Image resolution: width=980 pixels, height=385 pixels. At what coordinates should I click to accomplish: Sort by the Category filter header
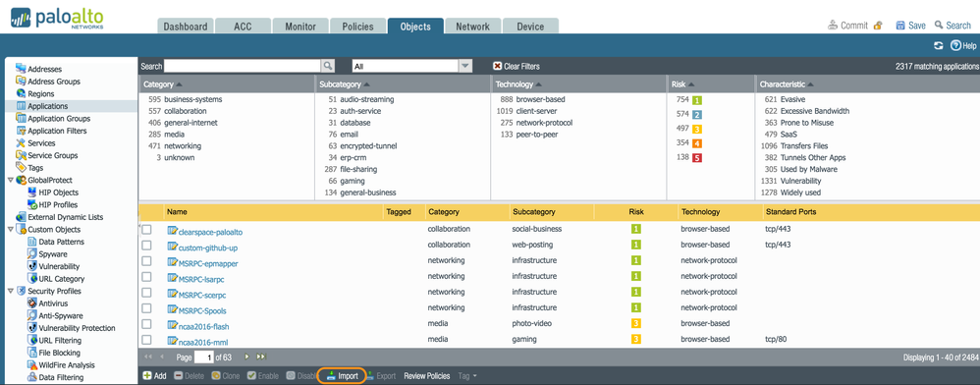click(x=162, y=84)
